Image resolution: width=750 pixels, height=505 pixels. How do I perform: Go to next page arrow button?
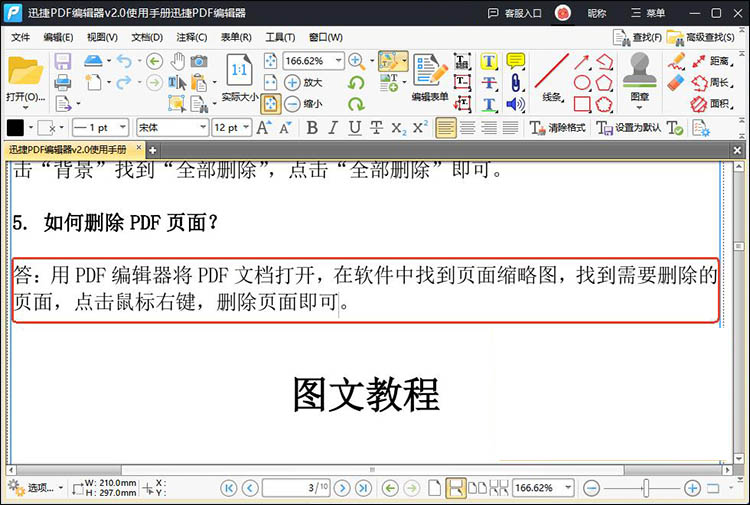coord(342,488)
